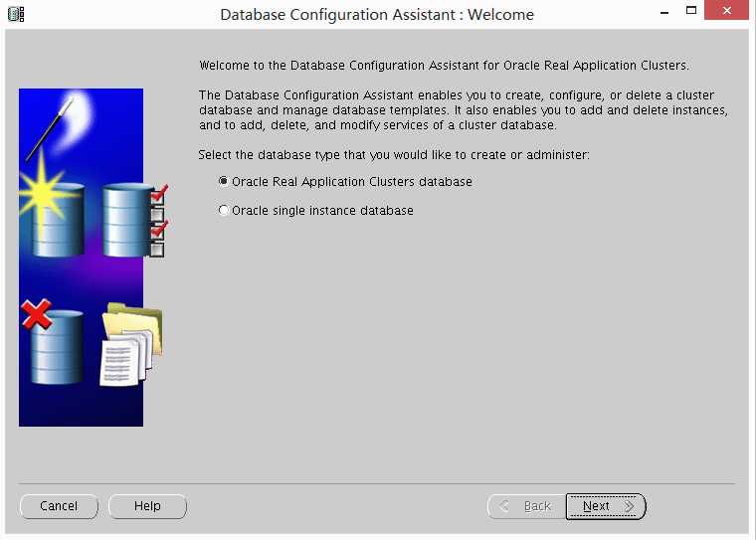Screen dimensions: 756x540
Task: Cancel the Database Configuration Assistant
Action: point(59,506)
